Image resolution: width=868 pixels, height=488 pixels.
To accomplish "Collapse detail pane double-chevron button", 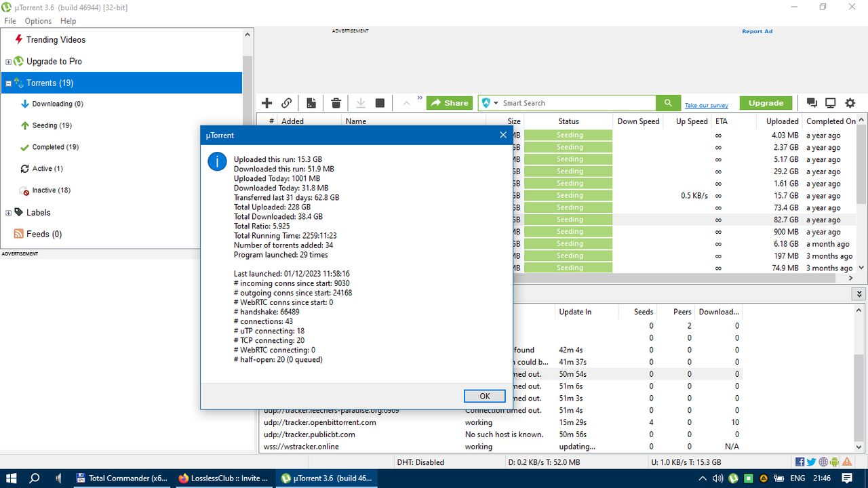I will pos(859,294).
